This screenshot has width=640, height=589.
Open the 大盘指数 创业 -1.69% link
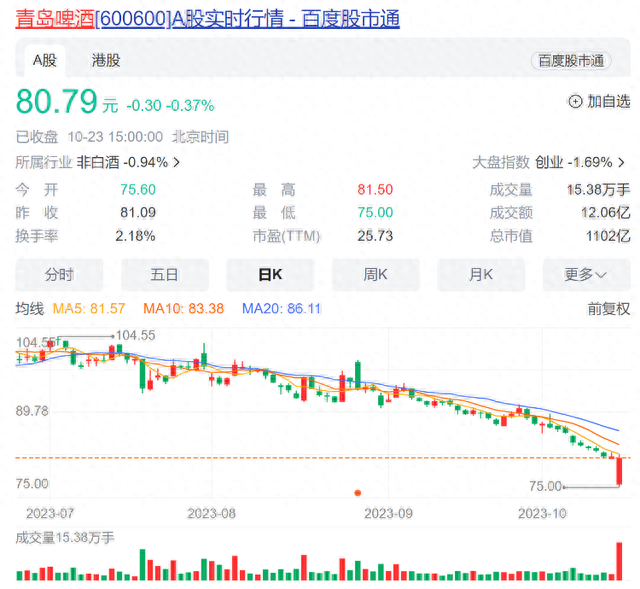[x=549, y=162]
